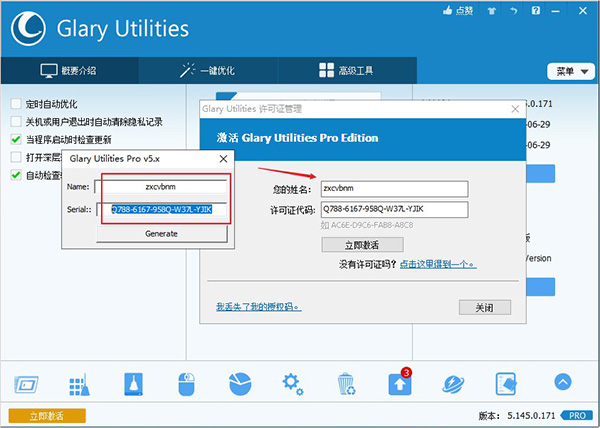Image resolution: width=600 pixels, height=428 pixels.
Task: Open the disk wipe broom icon
Action: coord(133,384)
